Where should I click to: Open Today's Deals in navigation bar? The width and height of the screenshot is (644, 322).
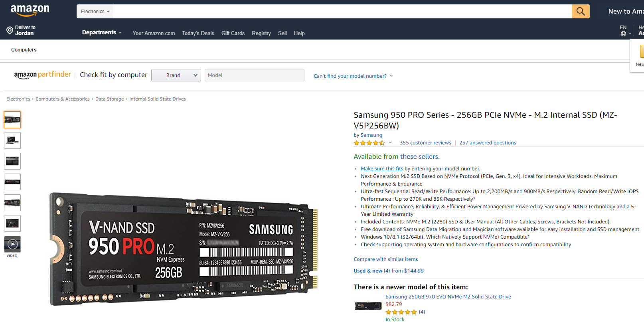(198, 33)
